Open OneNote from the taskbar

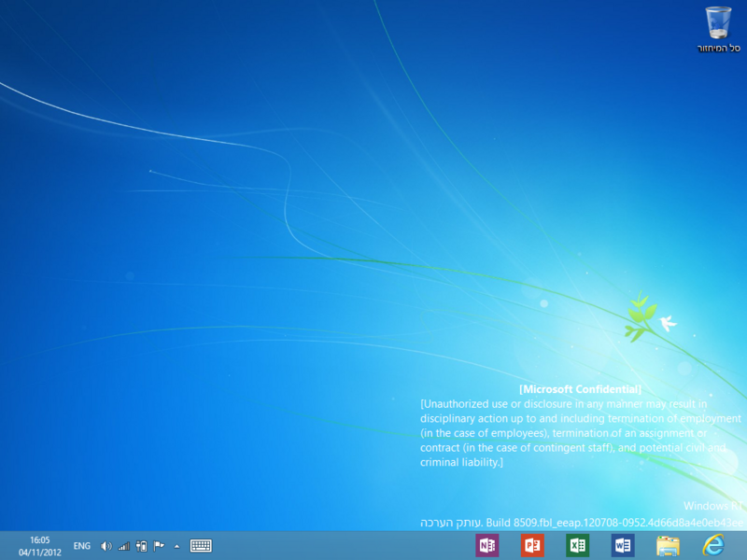coord(486,545)
